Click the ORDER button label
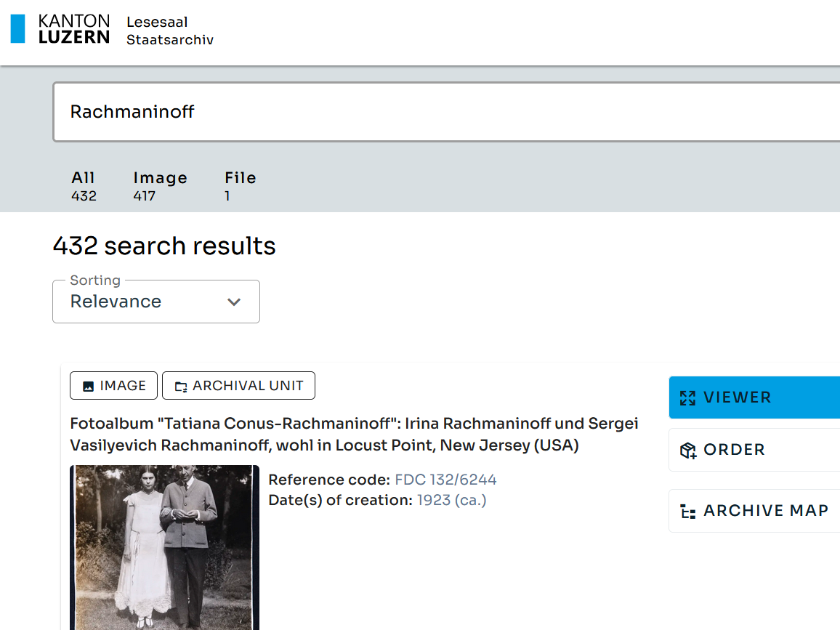 (x=734, y=450)
